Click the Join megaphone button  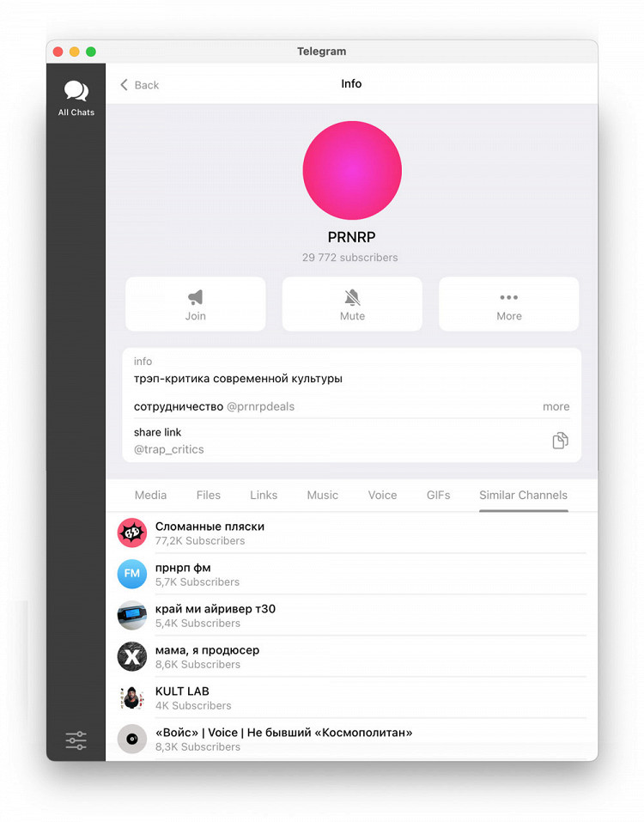196,304
